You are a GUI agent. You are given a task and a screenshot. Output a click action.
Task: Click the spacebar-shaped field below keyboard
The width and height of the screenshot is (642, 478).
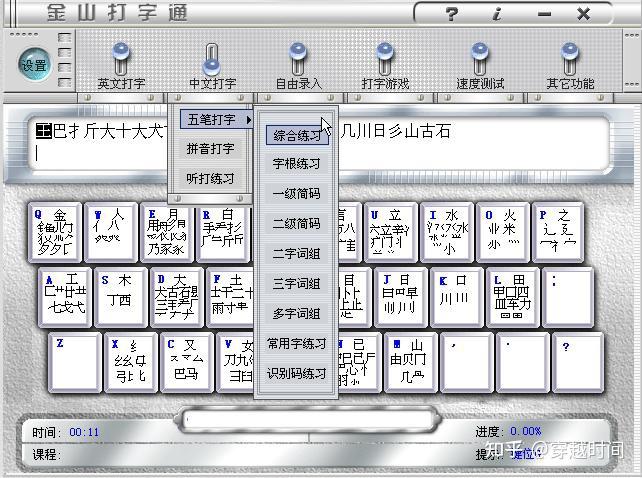(309, 419)
